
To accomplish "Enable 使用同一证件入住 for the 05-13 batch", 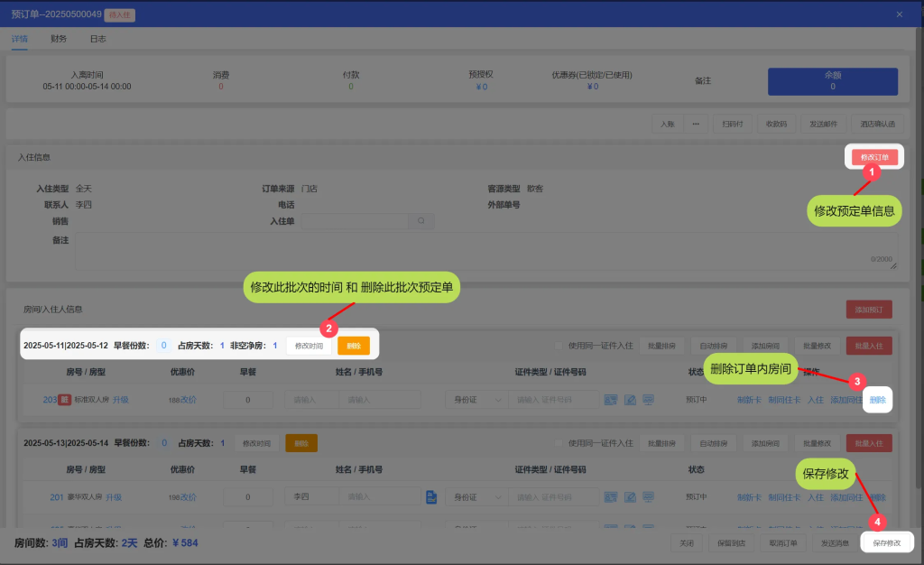I will click(x=560, y=443).
